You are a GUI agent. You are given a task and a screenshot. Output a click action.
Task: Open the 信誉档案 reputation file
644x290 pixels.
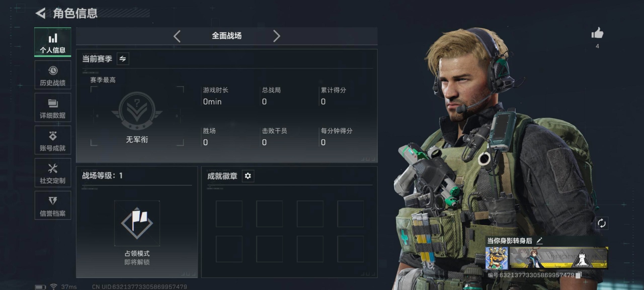53,205
